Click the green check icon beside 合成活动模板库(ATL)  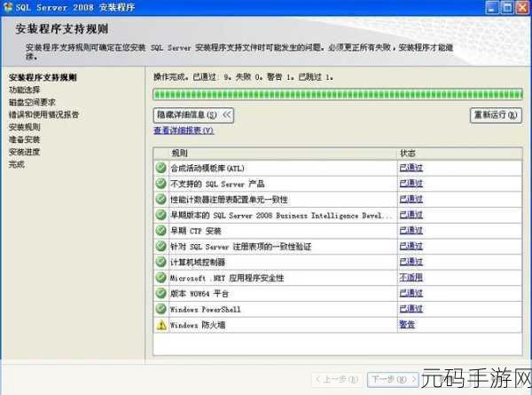160,168
